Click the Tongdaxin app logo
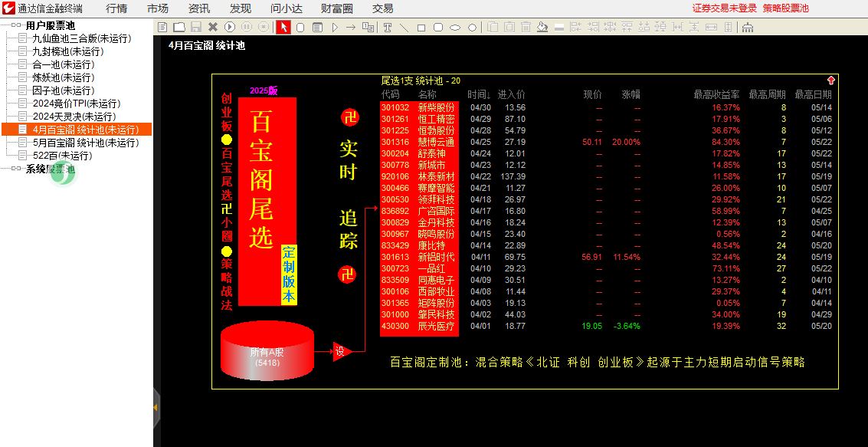868x447 pixels. click(8, 8)
